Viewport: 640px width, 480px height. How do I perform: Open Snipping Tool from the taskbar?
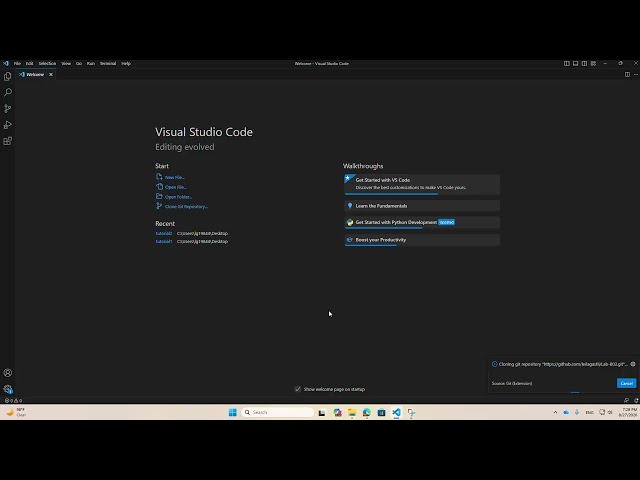click(x=411, y=412)
